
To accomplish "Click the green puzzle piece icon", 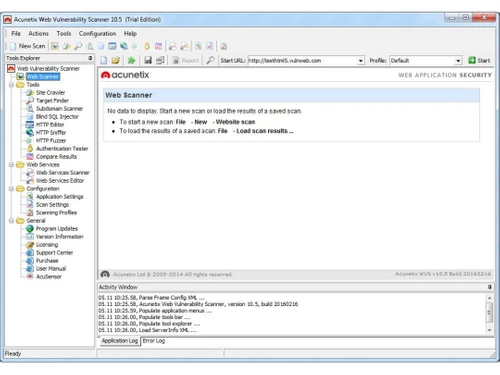I will (x=132, y=60).
